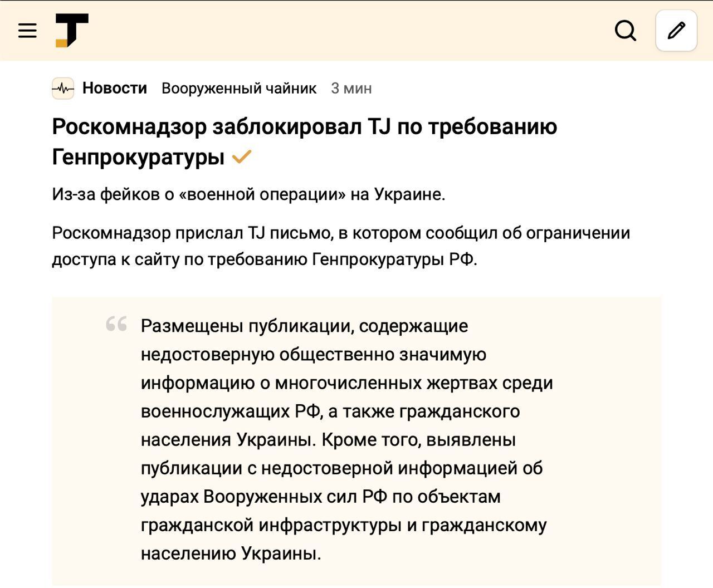Click subtitle starting "Из-за фейков"

click(248, 194)
